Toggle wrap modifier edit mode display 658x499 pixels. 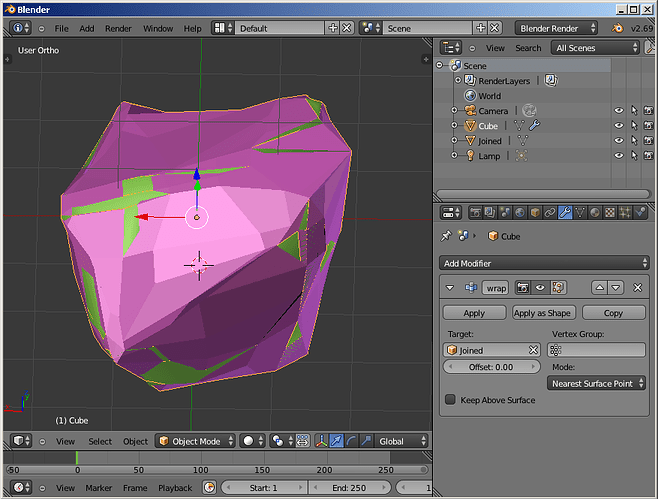pos(558,287)
